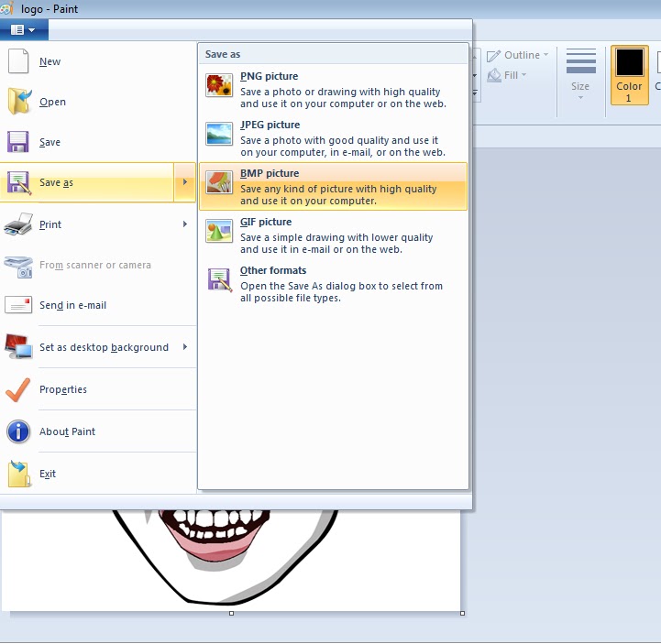Viewport: 661px width, 644px height.
Task: Select the black Color 1 swatch
Action: (630, 62)
